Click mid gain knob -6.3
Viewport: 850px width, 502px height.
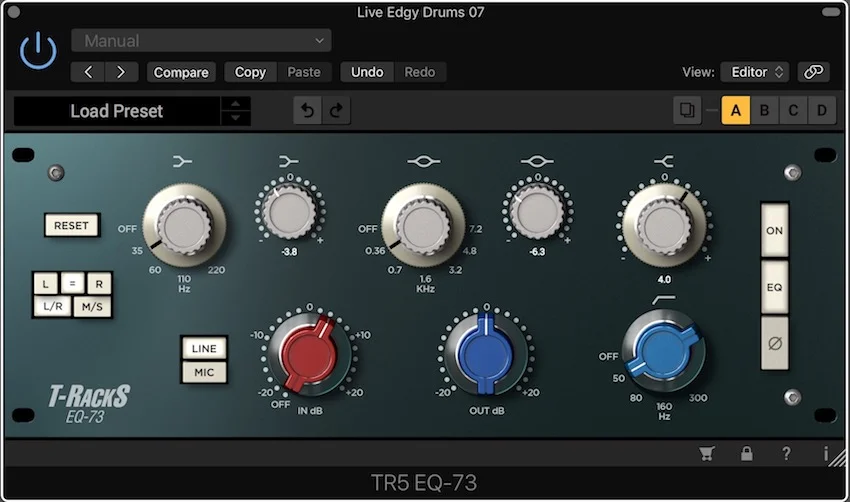[x=537, y=212]
